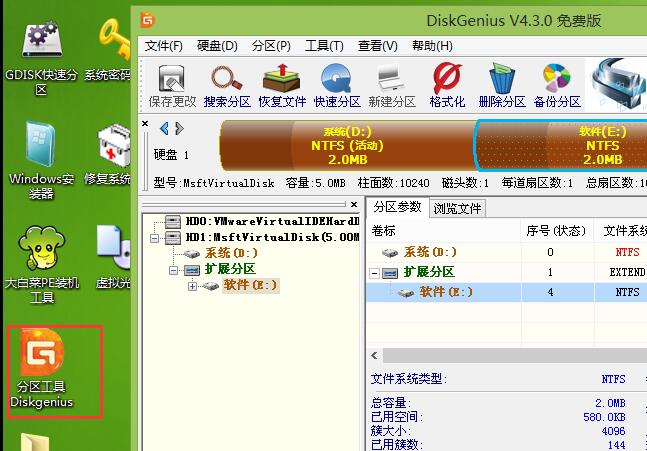Click the 文件系统 column header
Image resolution: width=647 pixels, height=451 pixels.
[621, 231]
